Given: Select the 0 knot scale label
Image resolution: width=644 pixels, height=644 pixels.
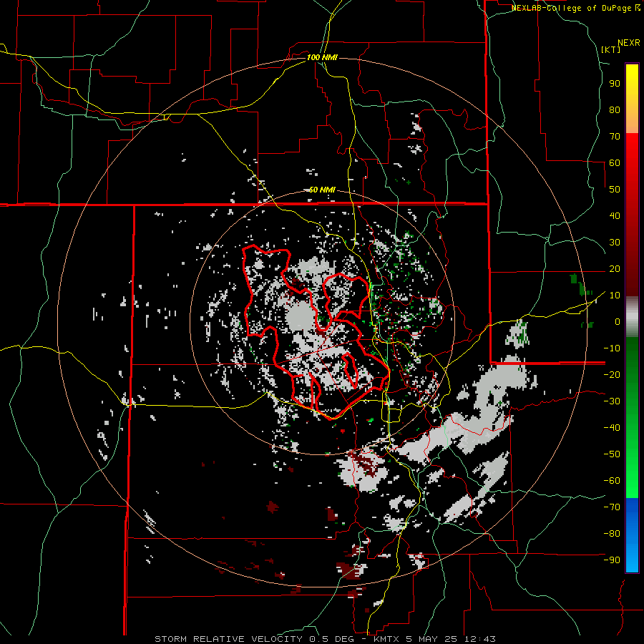Looking at the screenshot, I should click(x=618, y=321).
